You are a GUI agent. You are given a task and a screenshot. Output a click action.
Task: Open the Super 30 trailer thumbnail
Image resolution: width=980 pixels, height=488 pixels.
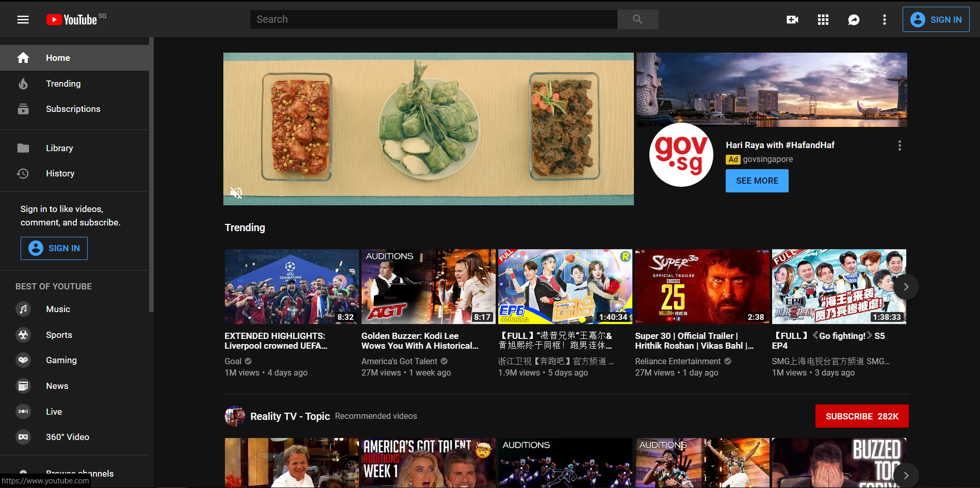pyautogui.click(x=702, y=287)
